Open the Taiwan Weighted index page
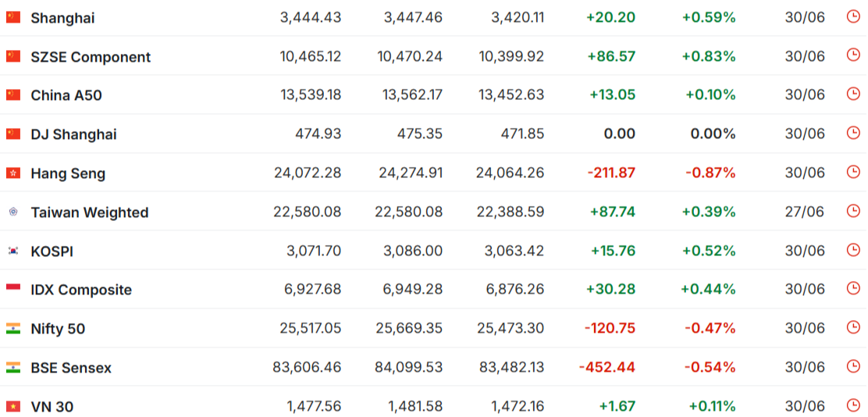 point(90,212)
